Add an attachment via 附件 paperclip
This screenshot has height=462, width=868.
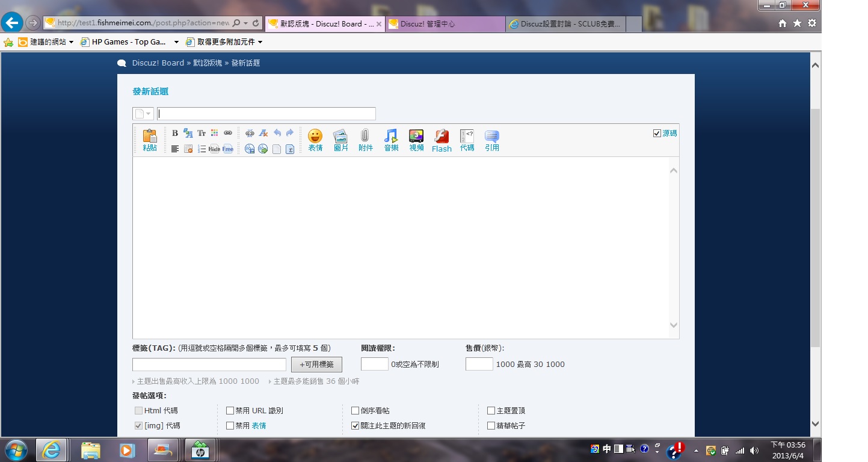click(366, 140)
